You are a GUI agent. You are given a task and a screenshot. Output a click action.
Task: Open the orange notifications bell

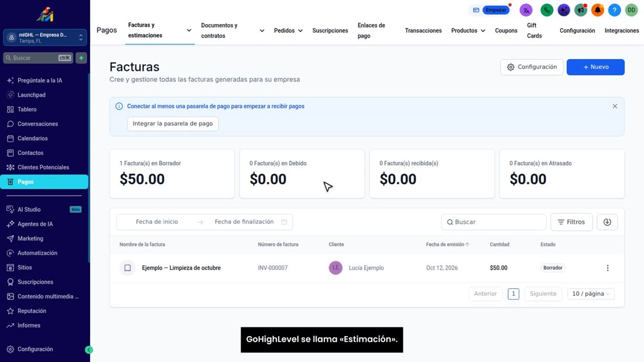(x=597, y=11)
